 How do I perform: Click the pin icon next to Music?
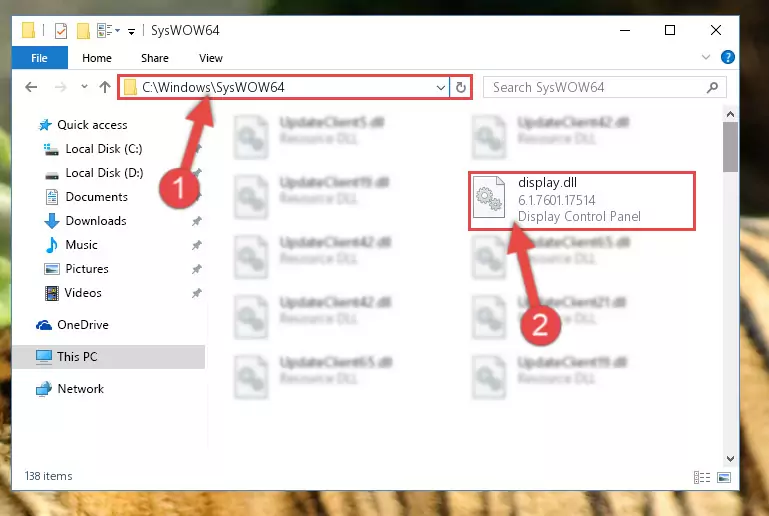196,245
